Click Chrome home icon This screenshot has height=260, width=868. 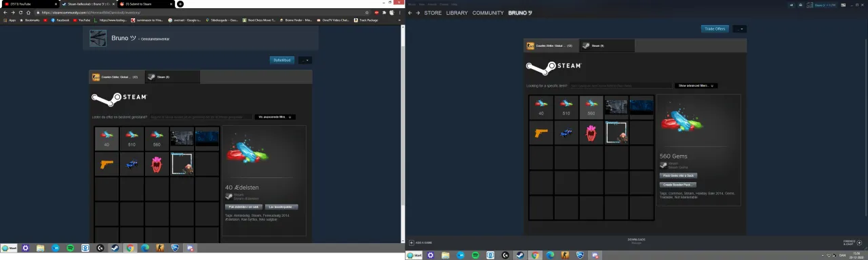[x=29, y=12]
